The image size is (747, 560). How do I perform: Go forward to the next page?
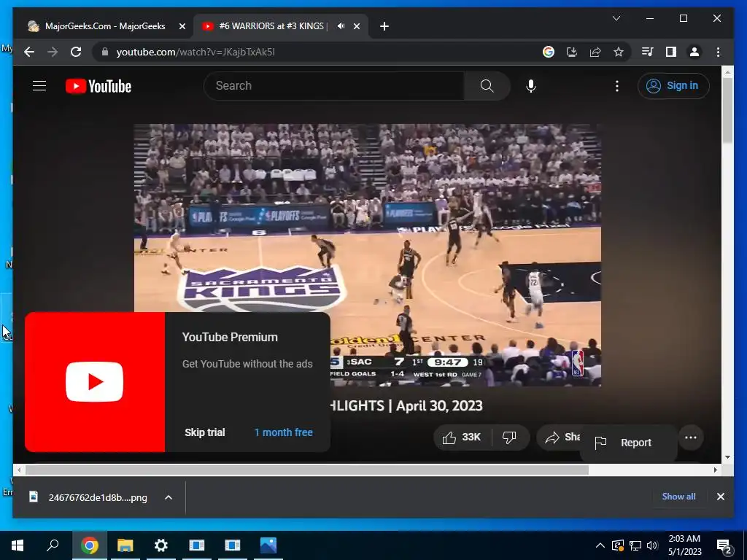point(53,52)
